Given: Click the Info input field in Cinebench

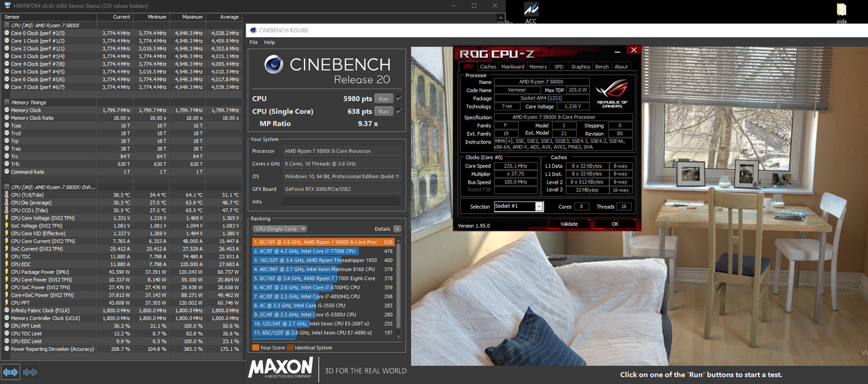Looking at the screenshot, I should pyautogui.click(x=342, y=202).
